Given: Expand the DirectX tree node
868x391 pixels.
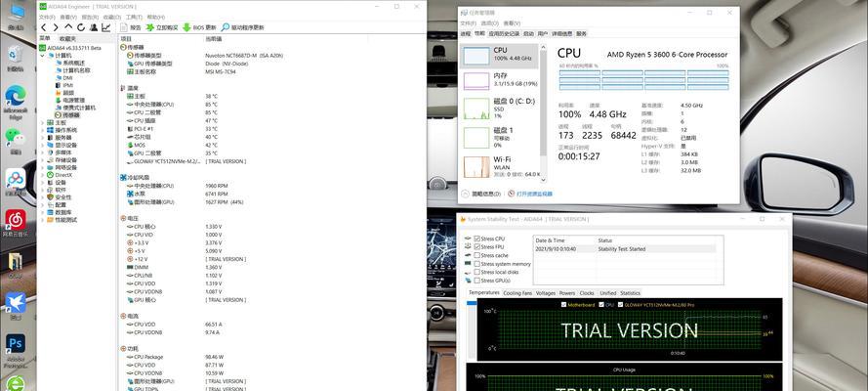Looking at the screenshot, I should pos(43,175).
